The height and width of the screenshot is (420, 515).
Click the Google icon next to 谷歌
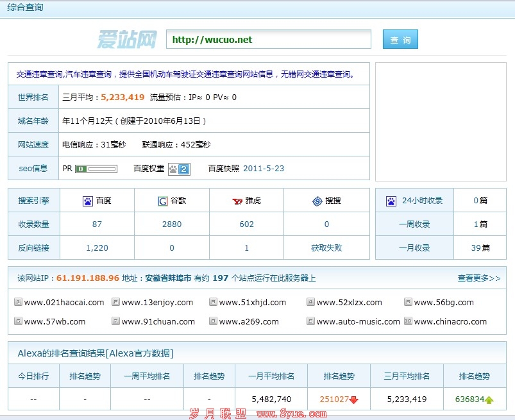click(163, 201)
